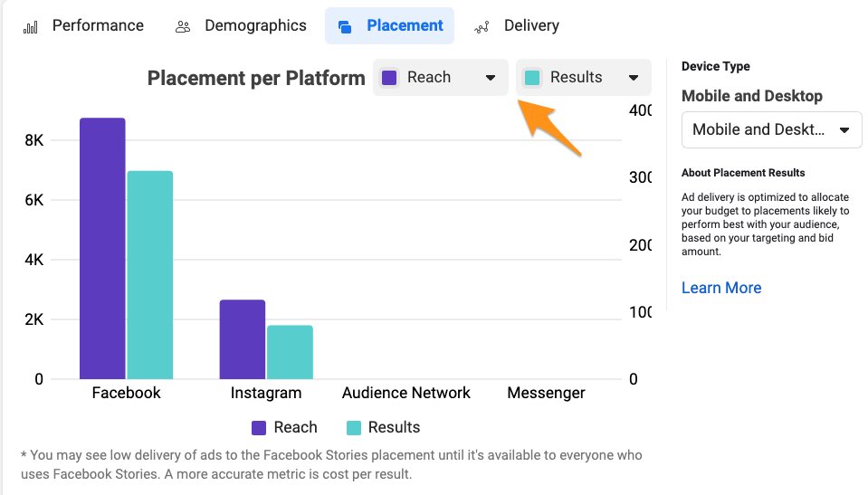The image size is (868, 495).
Task: Expand the Reach metric dropdown arrow
Action: 491,78
